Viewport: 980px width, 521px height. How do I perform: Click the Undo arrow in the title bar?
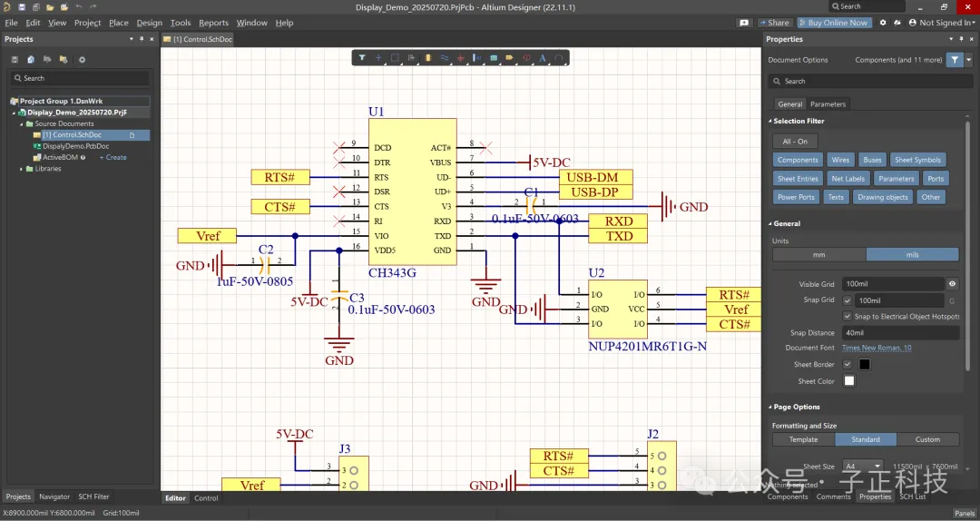[x=79, y=7]
